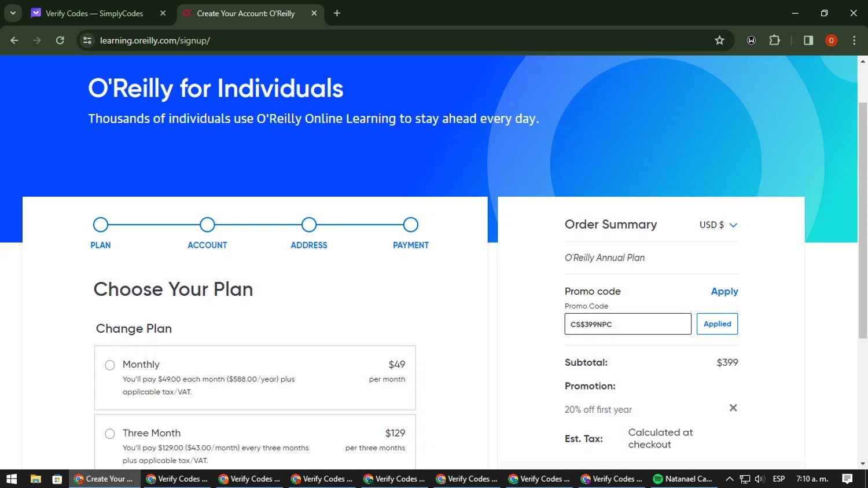Open the volume control in the tray

coord(760,479)
